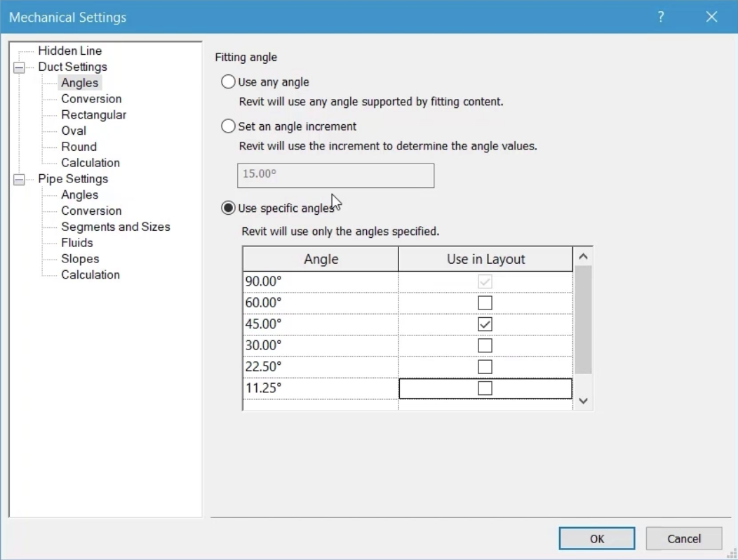Viewport: 738px width, 560px height.
Task: Select the 30.00° angle cell
Action: pos(321,345)
